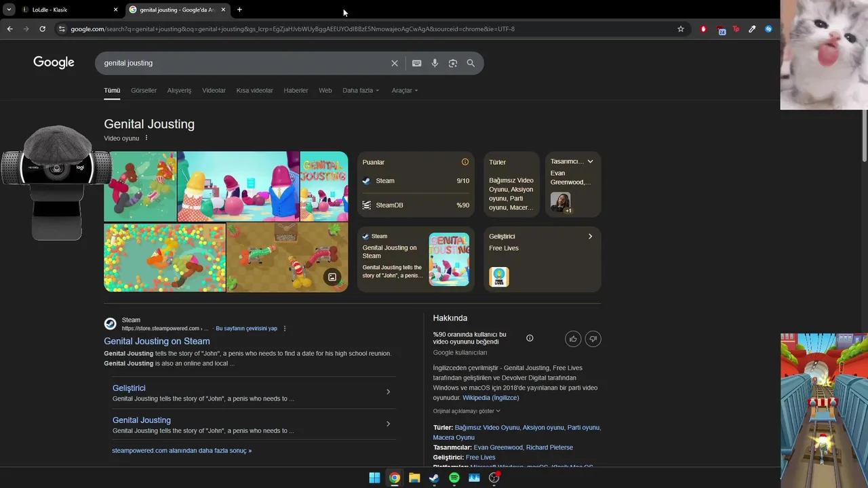Open steampowered.com alanından daha fazla sonuç link
The height and width of the screenshot is (488, 868).
(x=182, y=451)
